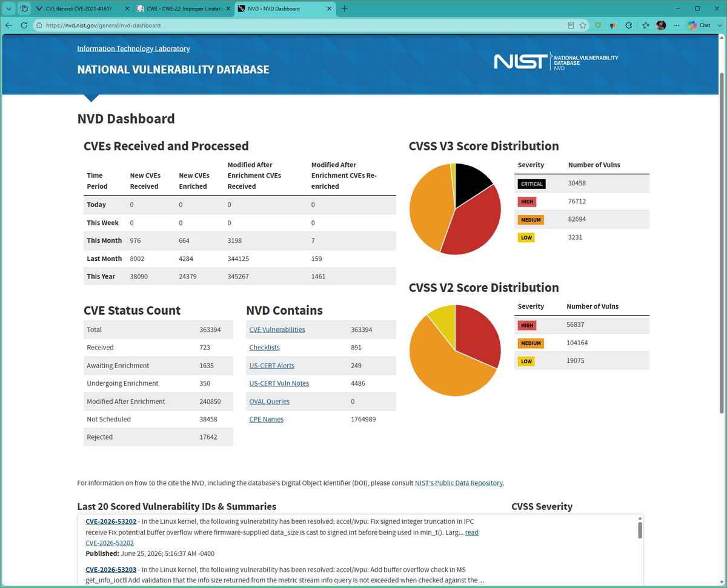This screenshot has width=727, height=588.
Task: Open the tab actions menu chevron
Action: (9, 8)
